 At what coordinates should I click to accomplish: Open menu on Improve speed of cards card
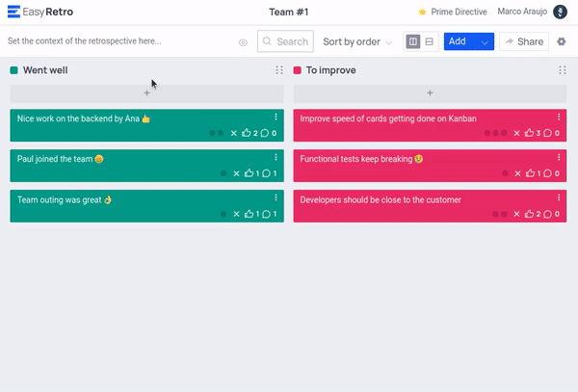click(x=559, y=118)
